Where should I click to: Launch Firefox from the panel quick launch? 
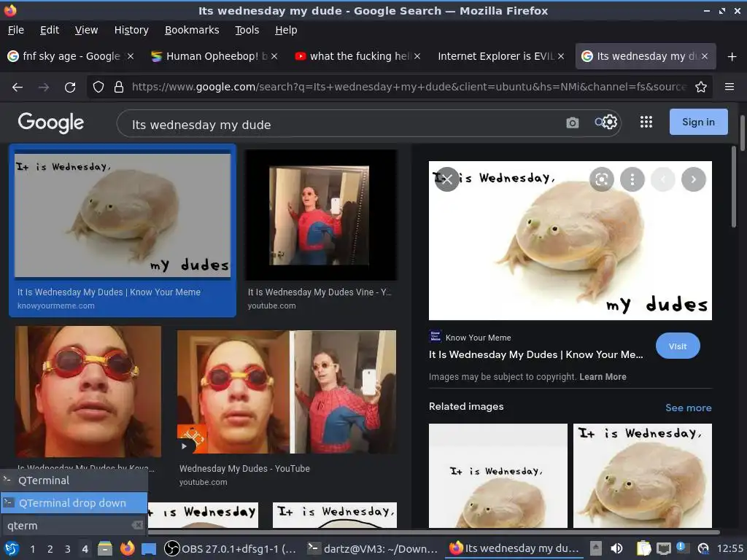[127, 548]
